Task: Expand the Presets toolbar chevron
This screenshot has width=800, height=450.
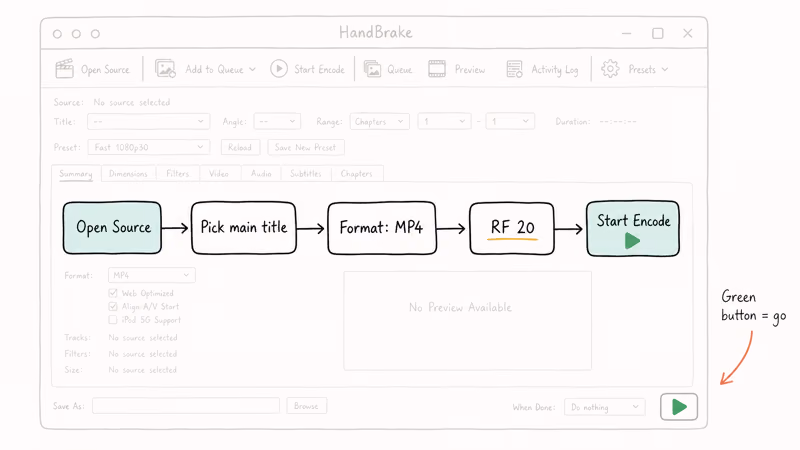Action: (x=665, y=69)
